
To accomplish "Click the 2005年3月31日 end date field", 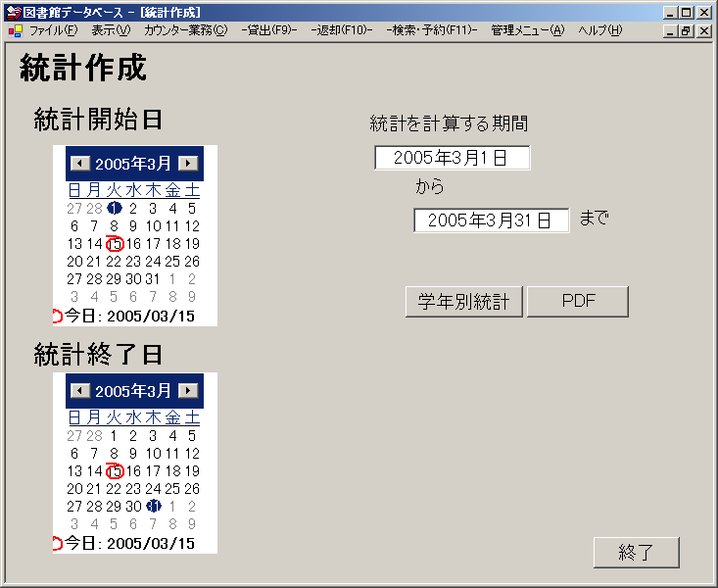I will pyautogui.click(x=491, y=220).
